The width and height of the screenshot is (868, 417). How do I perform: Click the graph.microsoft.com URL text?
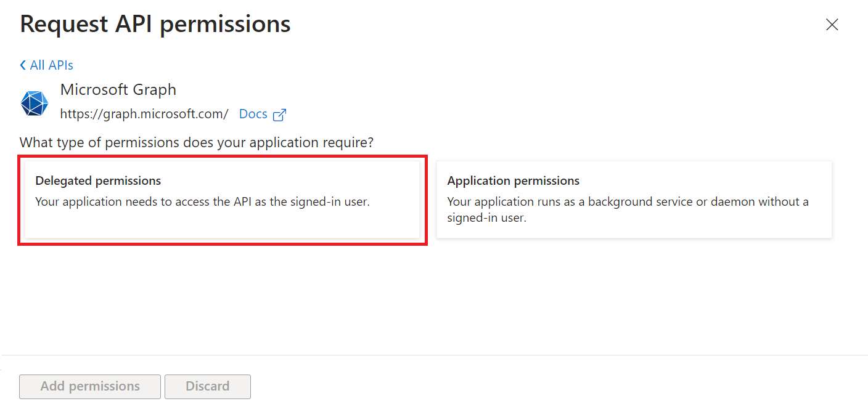[144, 114]
